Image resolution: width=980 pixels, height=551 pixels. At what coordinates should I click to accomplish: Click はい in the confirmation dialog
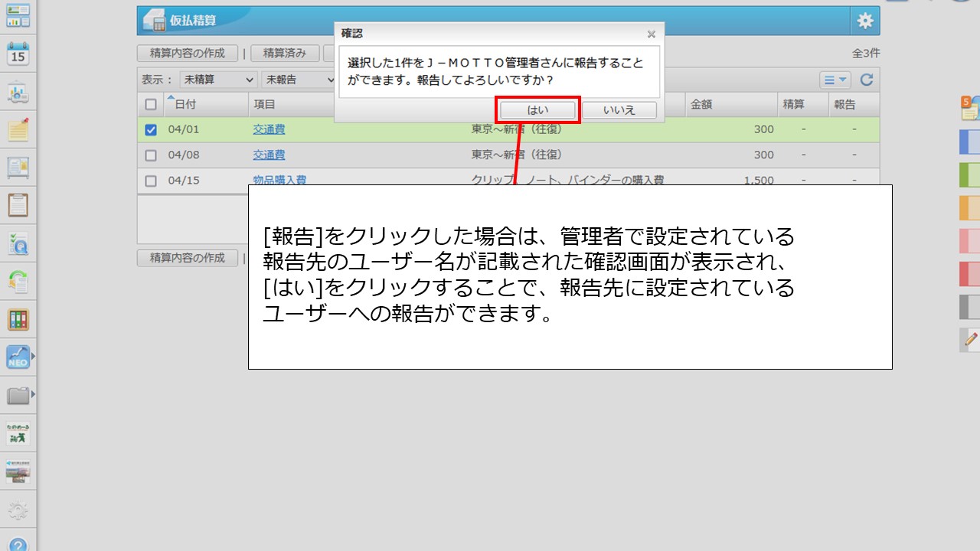[x=537, y=110]
